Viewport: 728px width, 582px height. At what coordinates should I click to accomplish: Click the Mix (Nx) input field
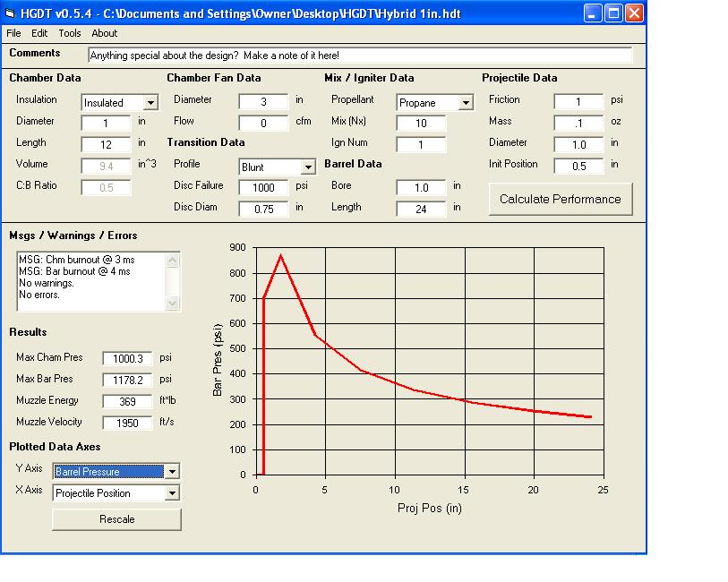[x=421, y=124]
